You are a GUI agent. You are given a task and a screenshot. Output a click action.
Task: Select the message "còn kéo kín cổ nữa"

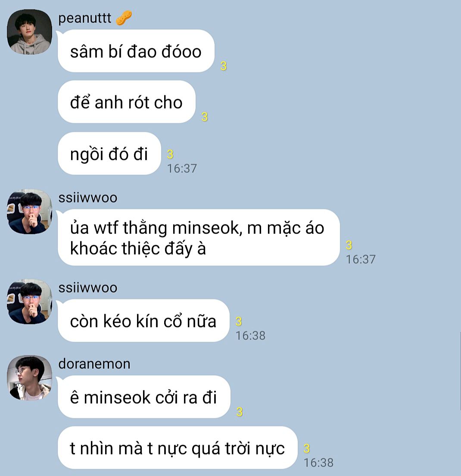point(143,320)
